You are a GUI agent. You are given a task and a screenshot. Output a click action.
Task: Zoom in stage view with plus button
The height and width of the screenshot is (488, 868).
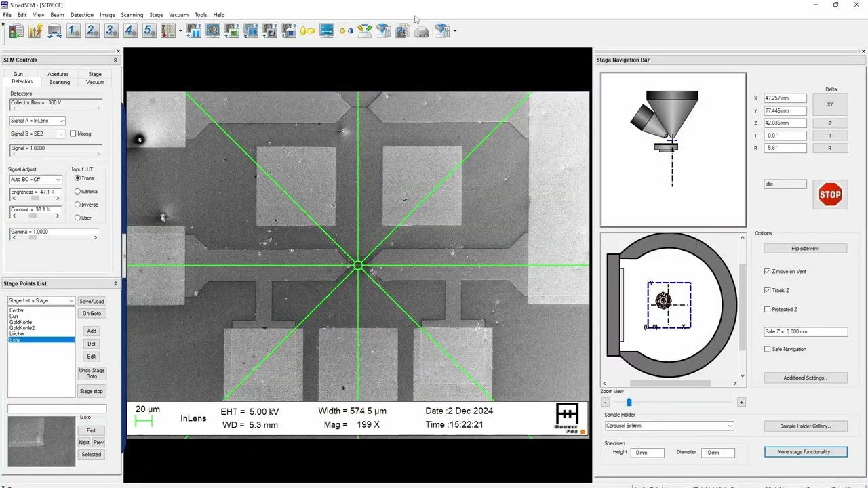741,402
